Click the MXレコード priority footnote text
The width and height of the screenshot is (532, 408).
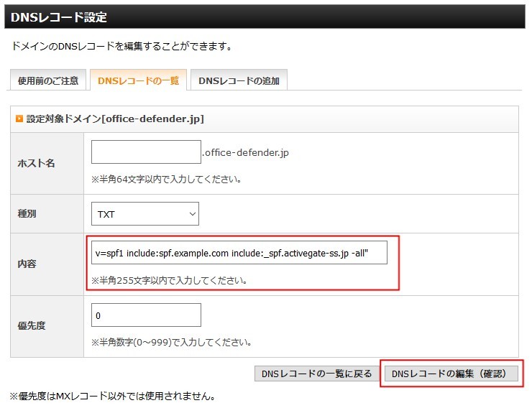tap(112, 396)
